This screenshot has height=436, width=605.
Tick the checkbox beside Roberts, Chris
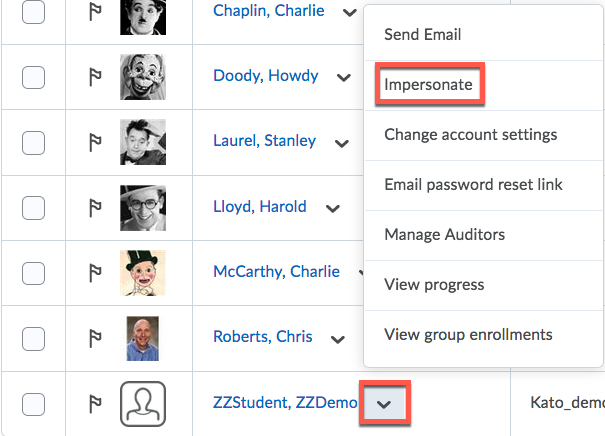pos(33,338)
